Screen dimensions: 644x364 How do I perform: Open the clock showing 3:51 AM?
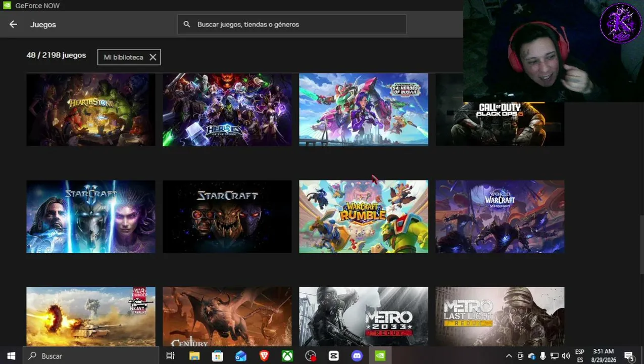pos(603,356)
